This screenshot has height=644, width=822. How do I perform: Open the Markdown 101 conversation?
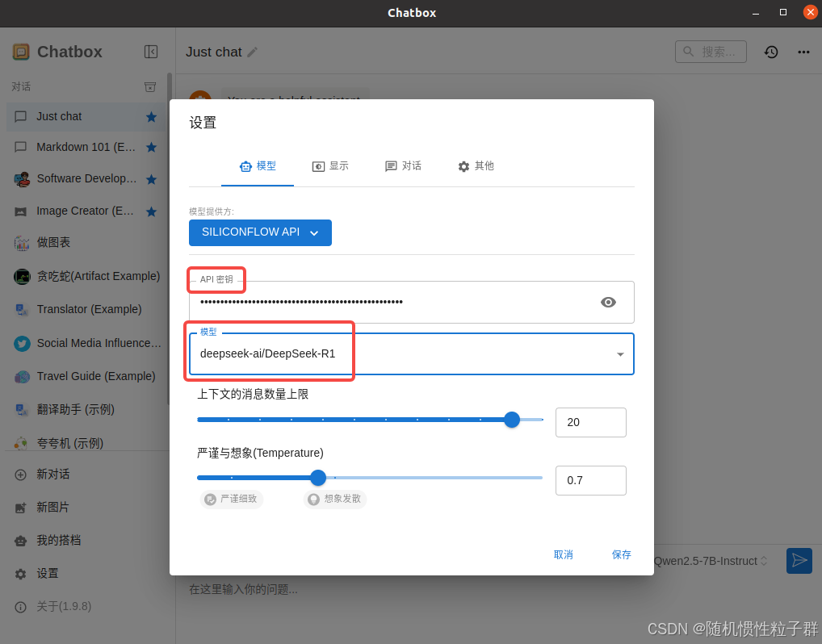click(86, 147)
